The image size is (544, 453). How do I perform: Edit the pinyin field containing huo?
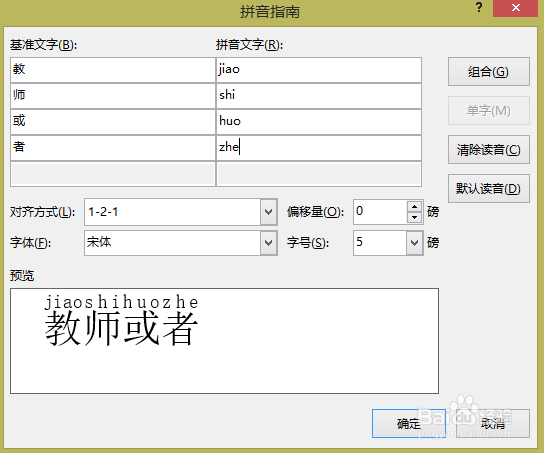(319, 122)
